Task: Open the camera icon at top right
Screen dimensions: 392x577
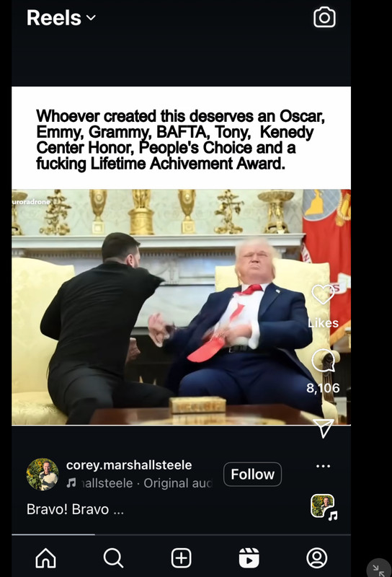Action: click(324, 17)
